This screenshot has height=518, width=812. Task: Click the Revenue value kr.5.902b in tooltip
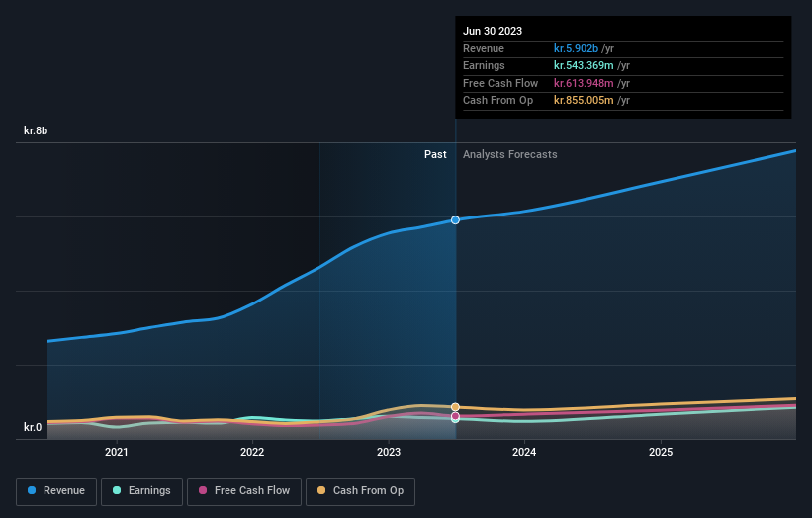(576, 48)
